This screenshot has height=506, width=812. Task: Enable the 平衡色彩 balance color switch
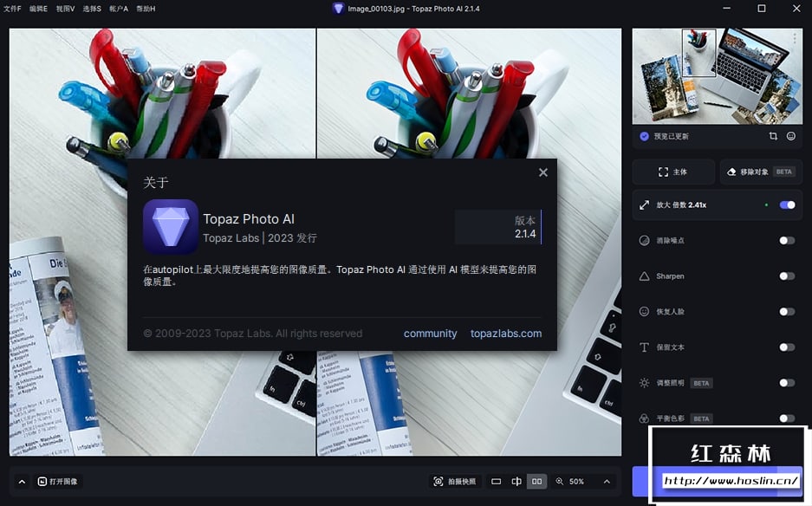[787, 418]
